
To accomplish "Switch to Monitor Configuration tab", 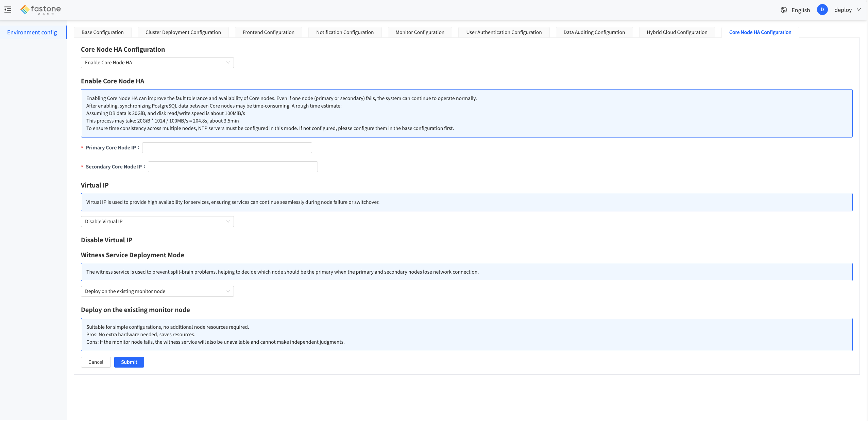I will coord(420,32).
